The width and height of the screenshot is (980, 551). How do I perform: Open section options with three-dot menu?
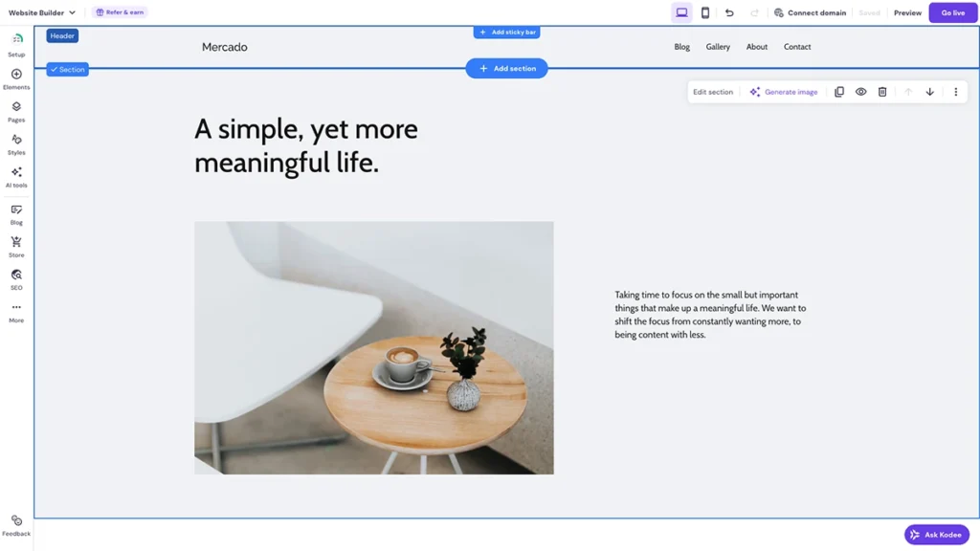955,91
